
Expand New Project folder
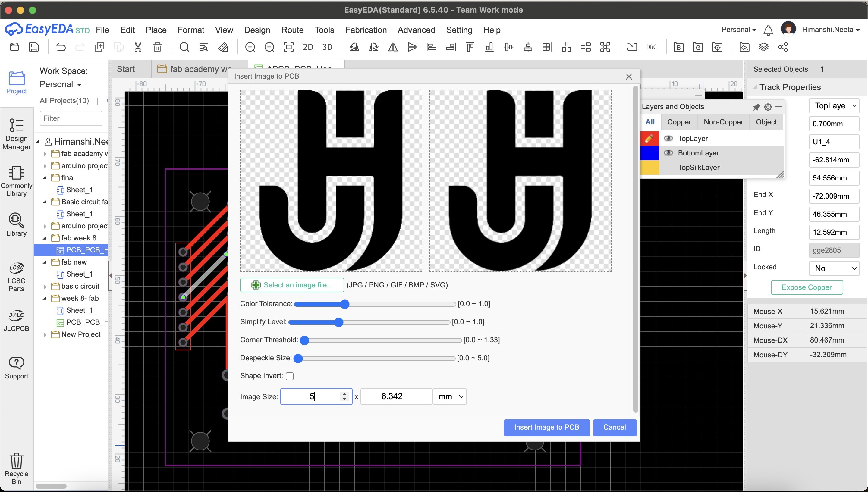pyautogui.click(x=45, y=334)
